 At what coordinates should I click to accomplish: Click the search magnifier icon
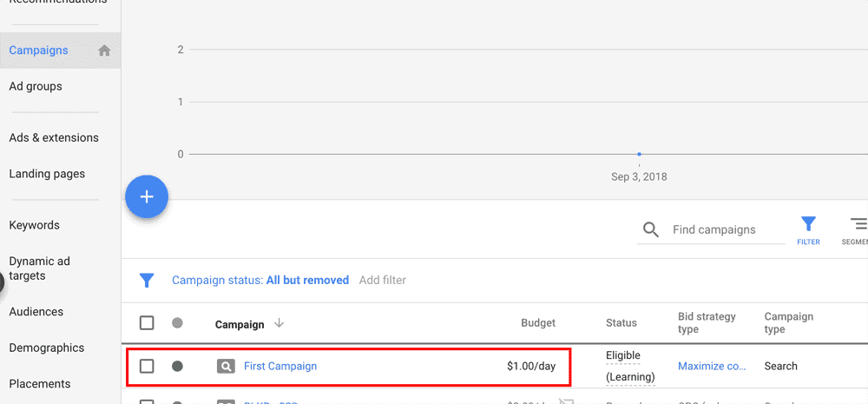651,229
